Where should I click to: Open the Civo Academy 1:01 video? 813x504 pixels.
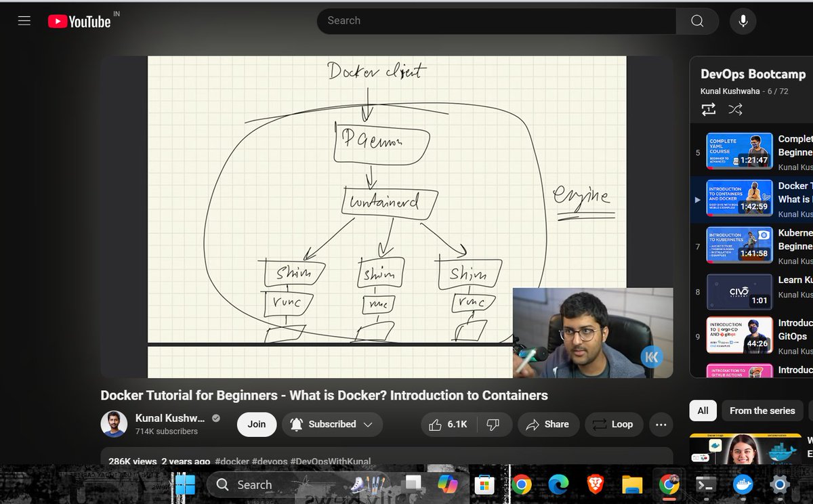coord(739,292)
